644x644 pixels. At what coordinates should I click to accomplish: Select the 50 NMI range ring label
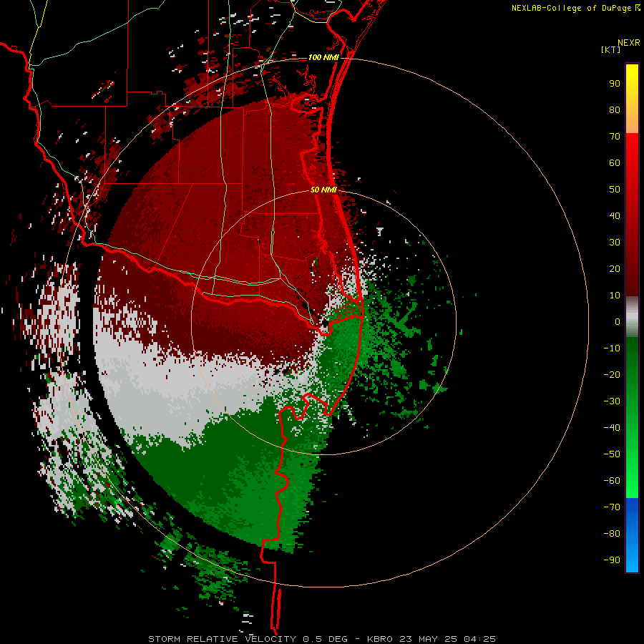click(x=323, y=190)
